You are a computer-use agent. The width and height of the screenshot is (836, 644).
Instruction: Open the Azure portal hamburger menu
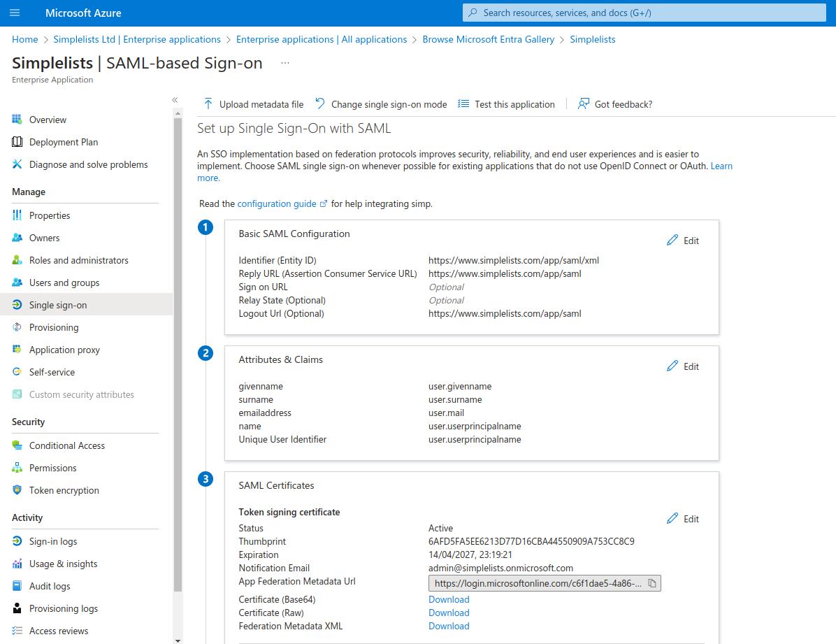[15, 13]
